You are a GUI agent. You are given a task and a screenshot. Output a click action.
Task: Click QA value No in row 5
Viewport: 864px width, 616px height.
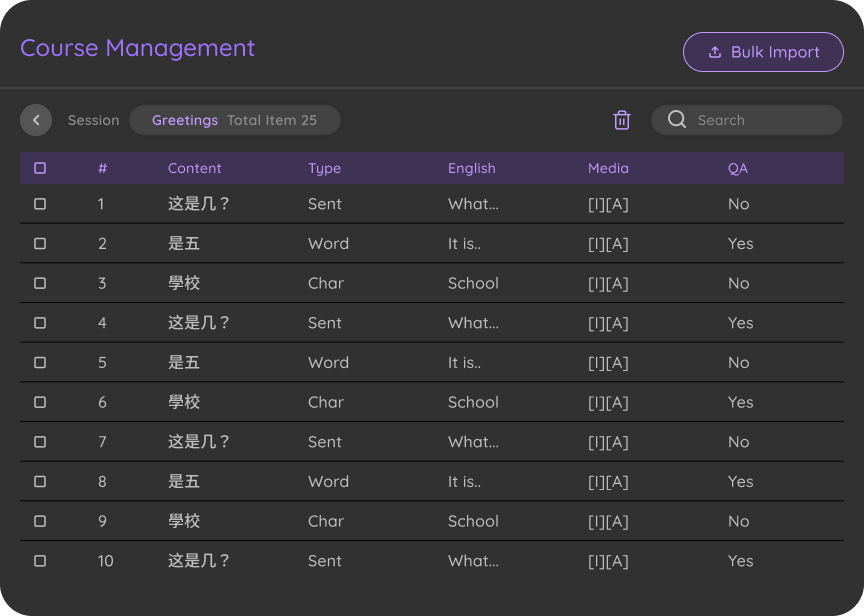(x=738, y=363)
